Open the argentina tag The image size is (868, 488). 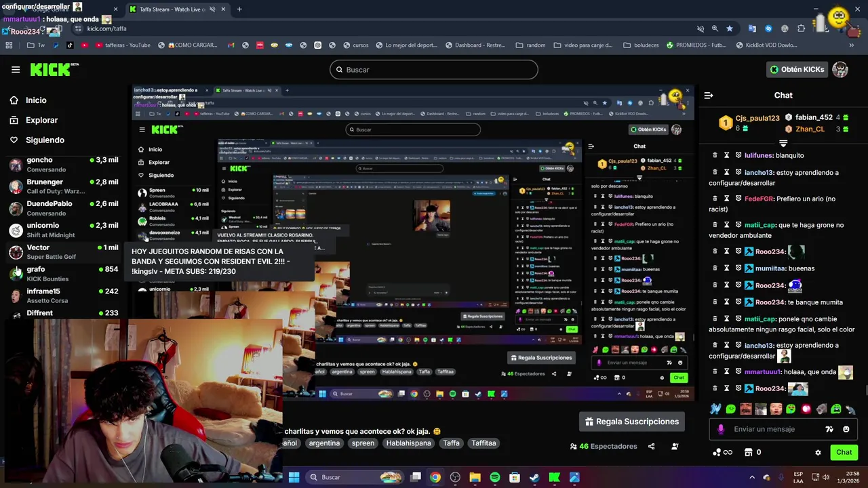click(x=324, y=443)
